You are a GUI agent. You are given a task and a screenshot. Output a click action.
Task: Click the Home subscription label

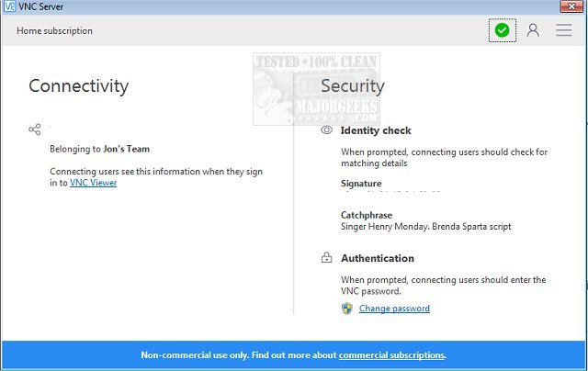pyautogui.click(x=54, y=31)
